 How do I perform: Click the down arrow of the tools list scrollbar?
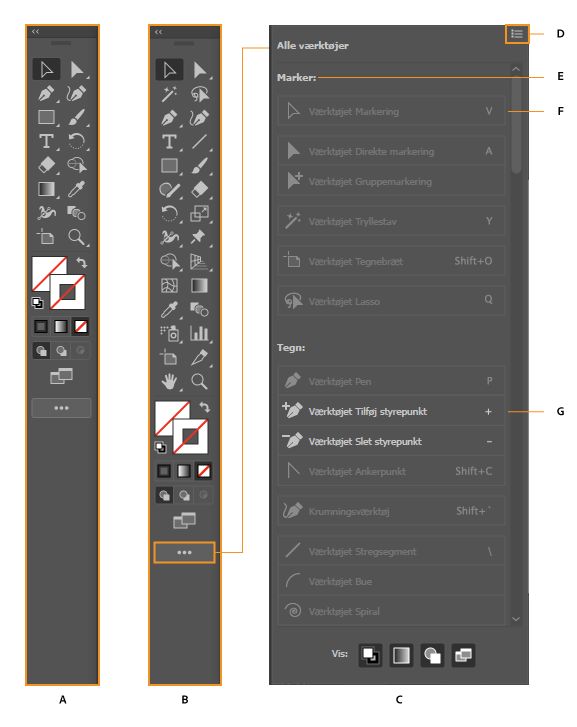click(x=516, y=619)
